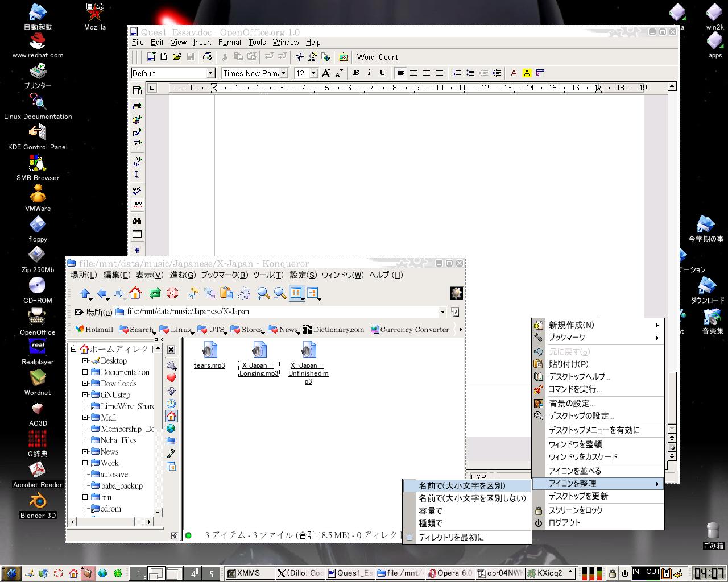Screen dimensions: 728x582
Task: Click the spellcheck ABC icon in OpenOffice sidebar
Action: click(x=137, y=191)
